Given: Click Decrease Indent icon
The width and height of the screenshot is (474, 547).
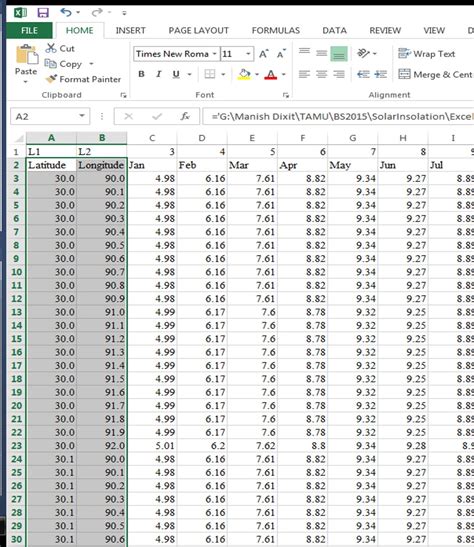Looking at the screenshot, I should (363, 74).
